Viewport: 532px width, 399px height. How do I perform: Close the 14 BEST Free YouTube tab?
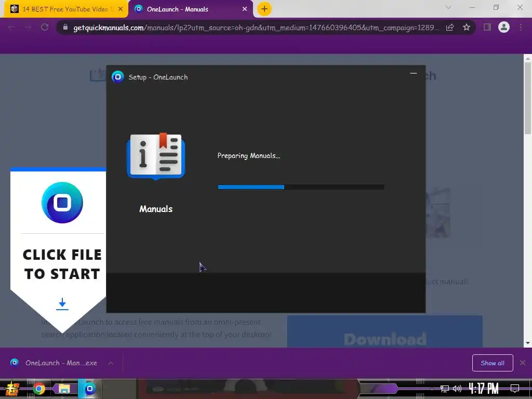pyautogui.click(x=121, y=9)
